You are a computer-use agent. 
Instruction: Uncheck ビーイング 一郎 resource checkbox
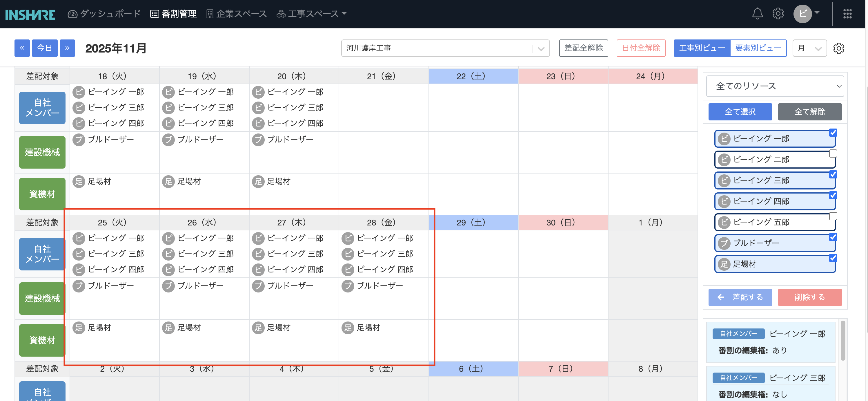pyautogui.click(x=833, y=133)
